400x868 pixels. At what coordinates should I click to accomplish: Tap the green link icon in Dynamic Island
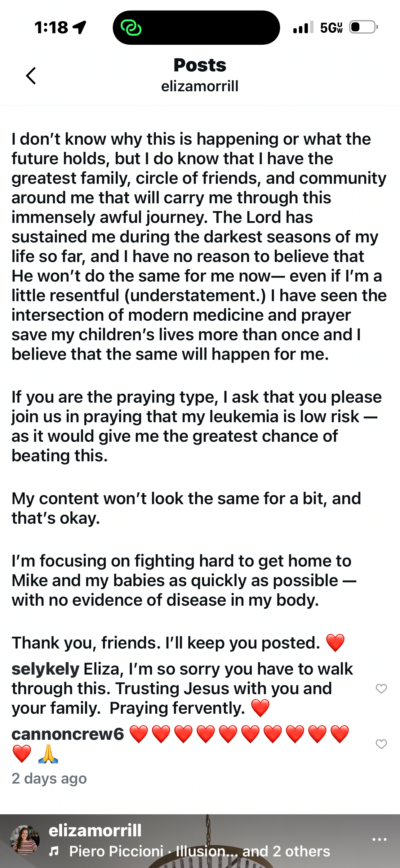[x=131, y=28]
